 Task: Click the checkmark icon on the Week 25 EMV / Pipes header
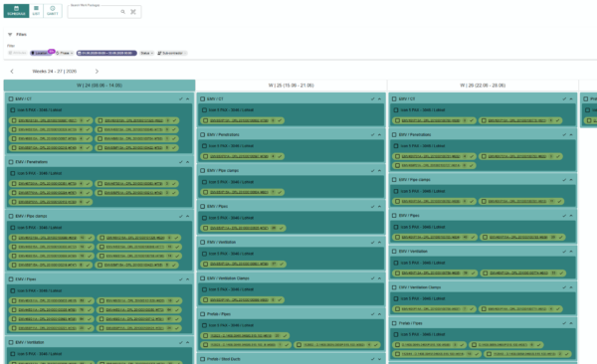tap(372, 207)
